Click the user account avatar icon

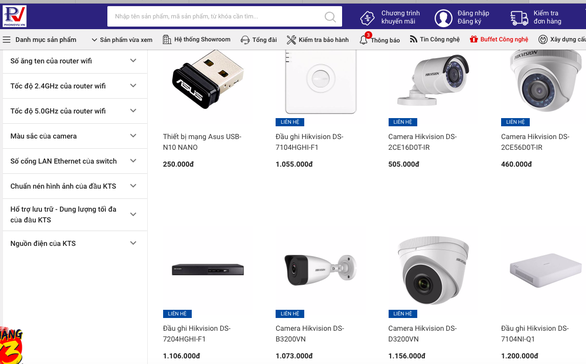pos(443,17)
